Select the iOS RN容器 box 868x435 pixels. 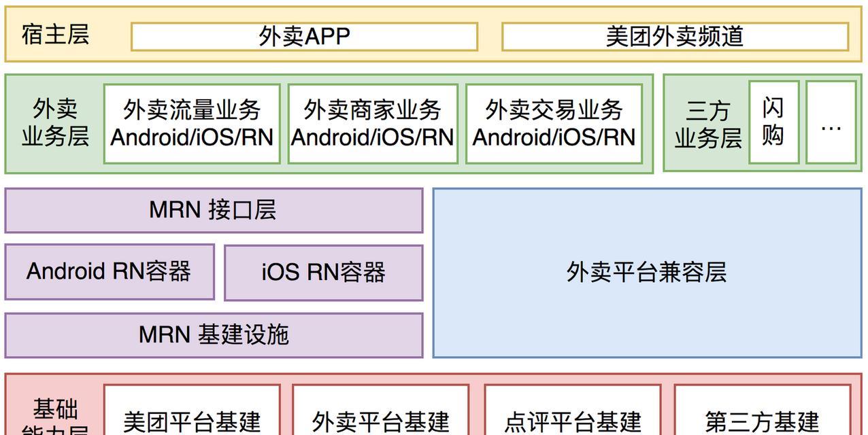[x=323, y=272]
